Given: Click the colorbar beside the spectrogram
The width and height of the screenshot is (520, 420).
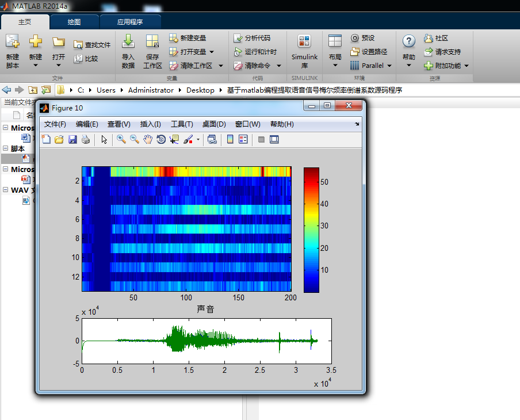Looking at the screenshot, I should point(311,230).
